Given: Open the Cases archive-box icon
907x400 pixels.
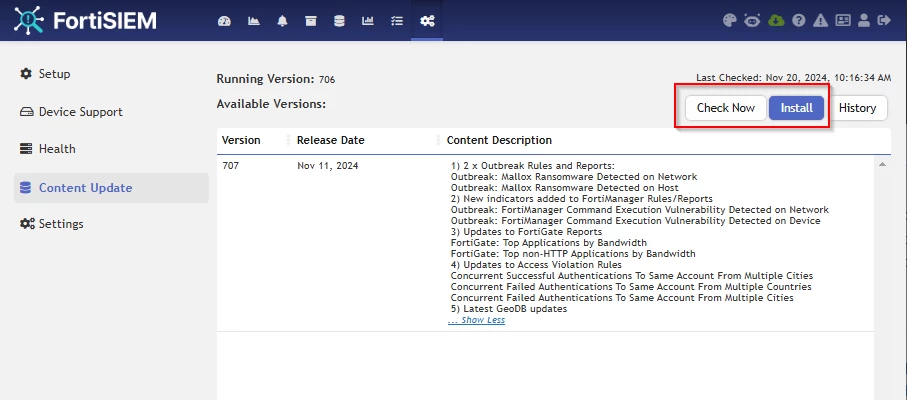Looking at the screenshot, I should click(311, 21).
